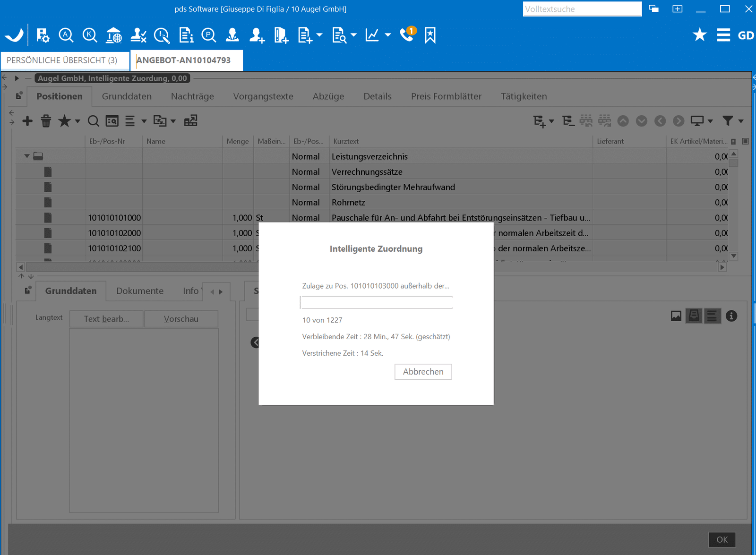Toggle the select-all box in table header corner
The height and width of the screenshot is (555, 756).
point(745,141)
